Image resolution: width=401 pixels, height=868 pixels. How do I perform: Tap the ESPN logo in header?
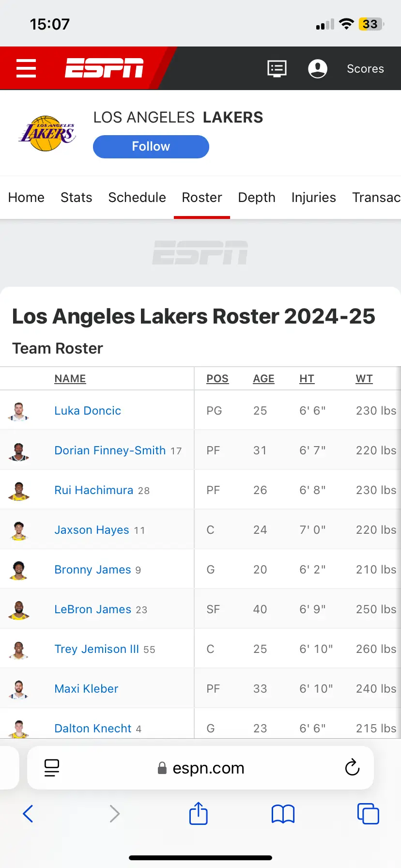pos(104,68)
